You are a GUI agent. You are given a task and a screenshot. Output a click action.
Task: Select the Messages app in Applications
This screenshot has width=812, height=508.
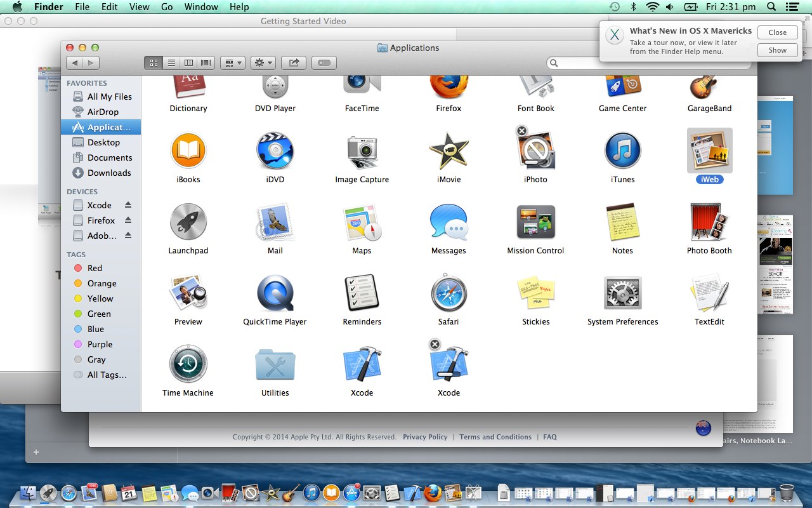[x=449, y=222]
